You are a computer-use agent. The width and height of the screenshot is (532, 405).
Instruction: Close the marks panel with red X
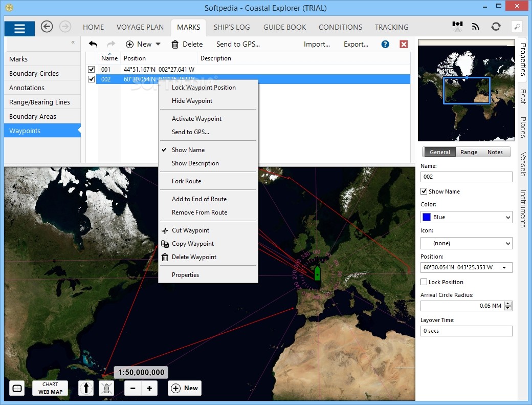[404, 44]
